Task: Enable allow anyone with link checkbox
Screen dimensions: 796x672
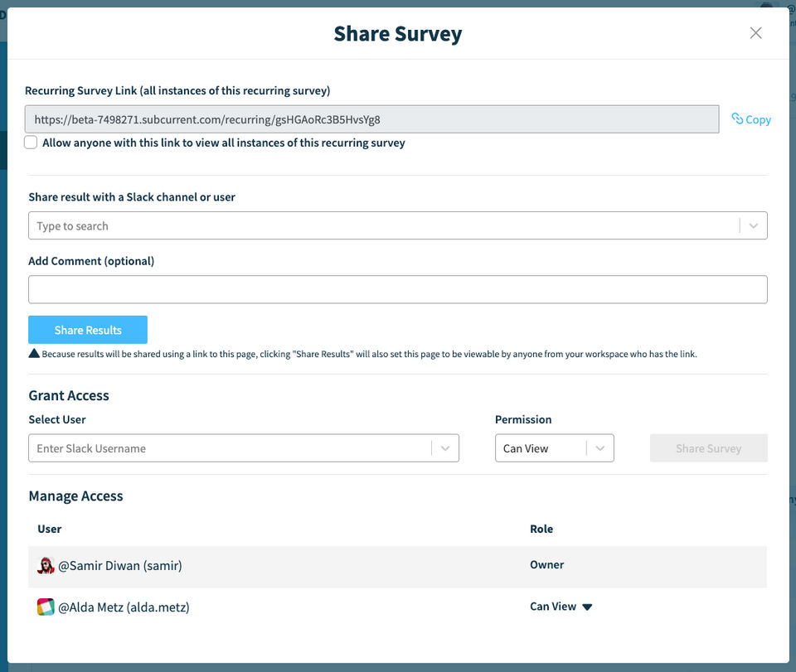Action: point(31,143)
